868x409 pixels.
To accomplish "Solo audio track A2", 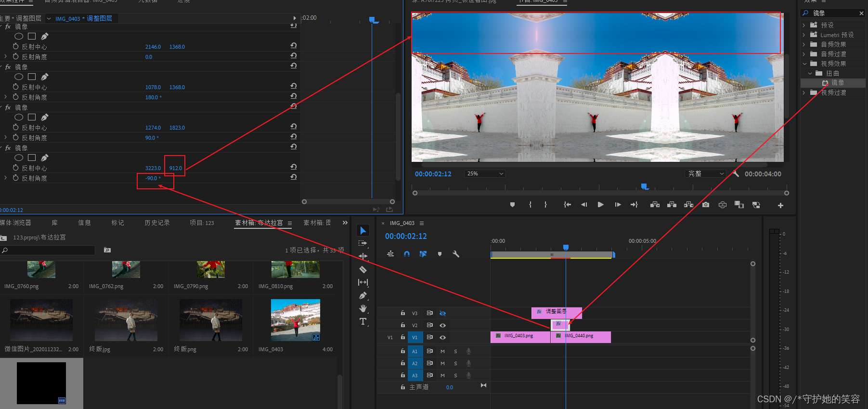I will pos(455,363).
